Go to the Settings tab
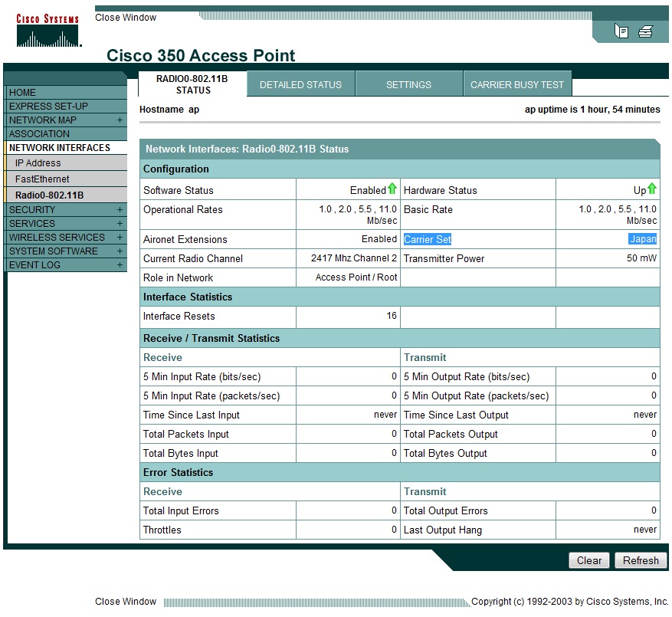The height and width of the screenshot is (617, 672). [408, 85]
